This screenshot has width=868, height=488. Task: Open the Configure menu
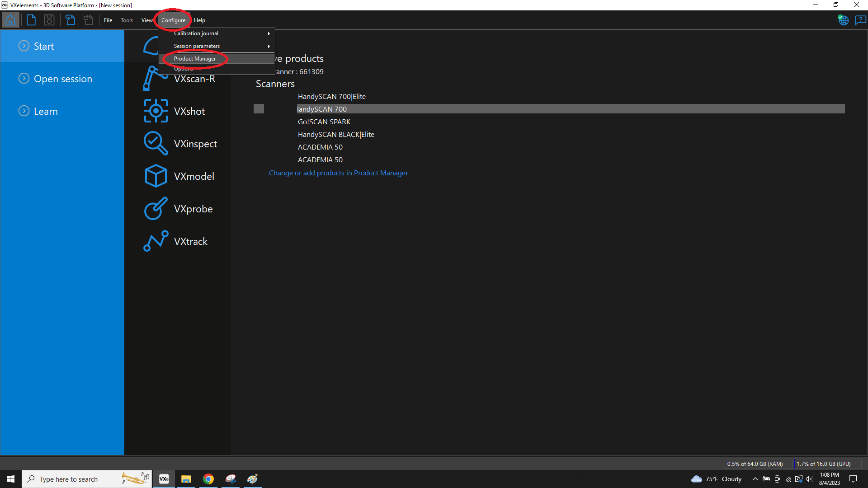(x=173, y=20)
